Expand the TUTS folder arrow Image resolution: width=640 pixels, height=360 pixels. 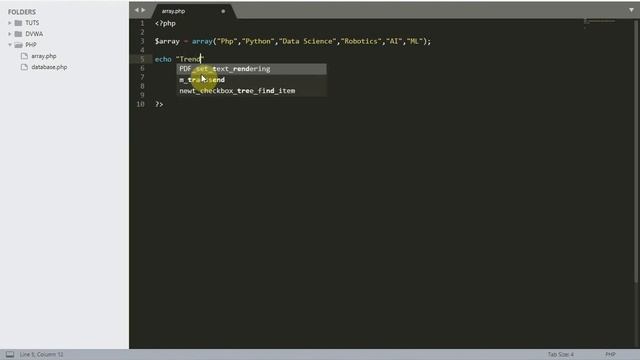10,23
